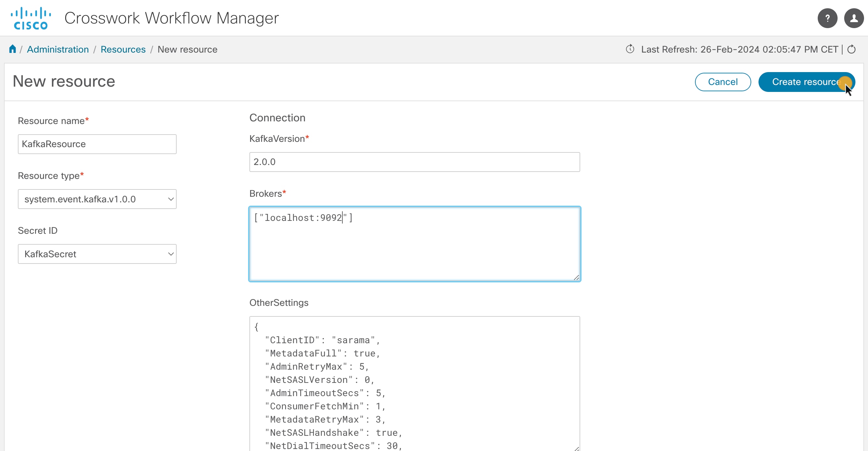This screenshot has height=451, width=868.
Task: Select system.event.kafka.v1.0.0 resource type
Action: pos(97,198)
